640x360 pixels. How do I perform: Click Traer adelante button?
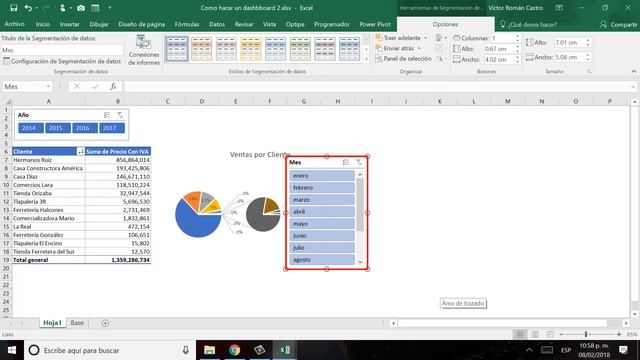click(398, 38)
